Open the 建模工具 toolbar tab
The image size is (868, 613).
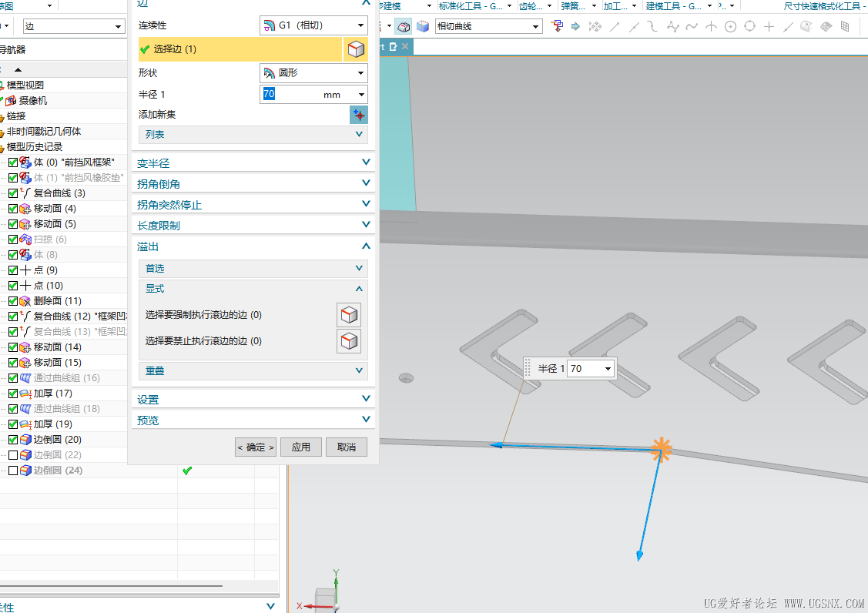click(676, 6)
